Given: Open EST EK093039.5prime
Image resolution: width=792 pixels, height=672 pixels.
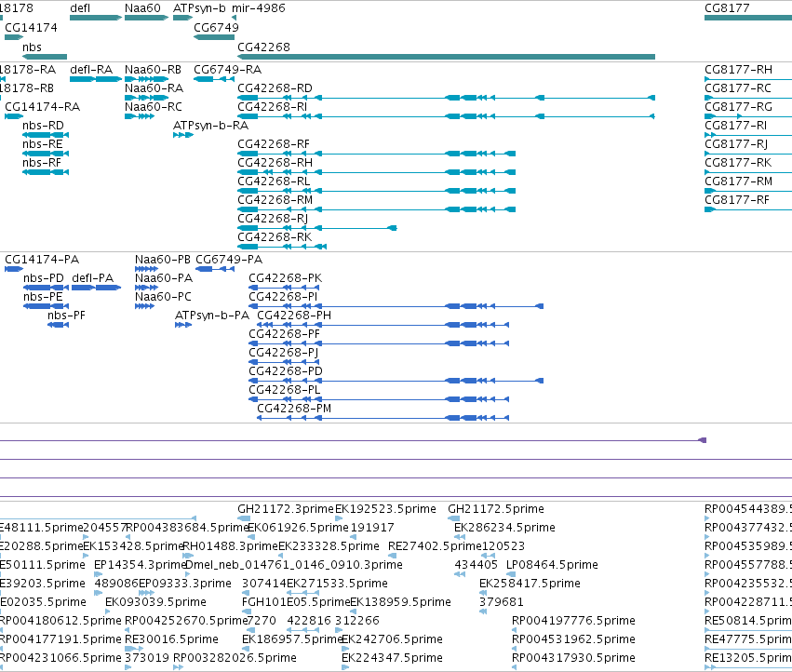Looking at the screenshot, I should click(155, 602).
